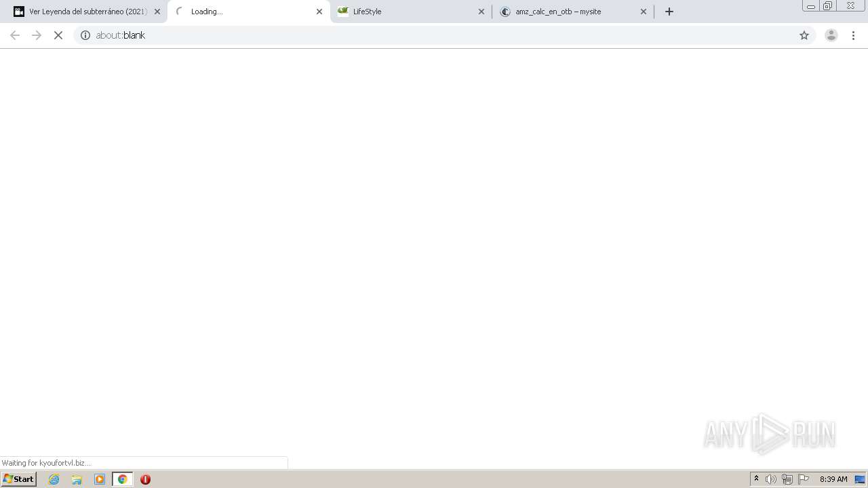Open the Chrome profile avatar menu

click(x=831, y=35)
